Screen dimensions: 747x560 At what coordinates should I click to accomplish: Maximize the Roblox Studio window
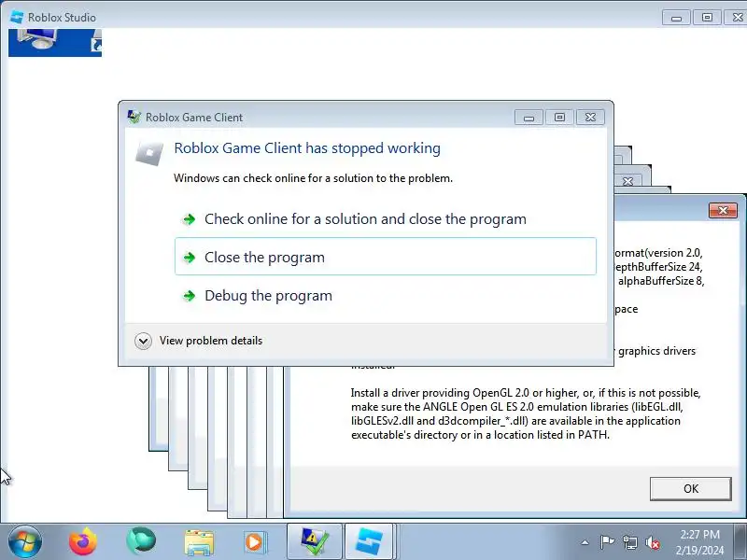click(707, 18)
